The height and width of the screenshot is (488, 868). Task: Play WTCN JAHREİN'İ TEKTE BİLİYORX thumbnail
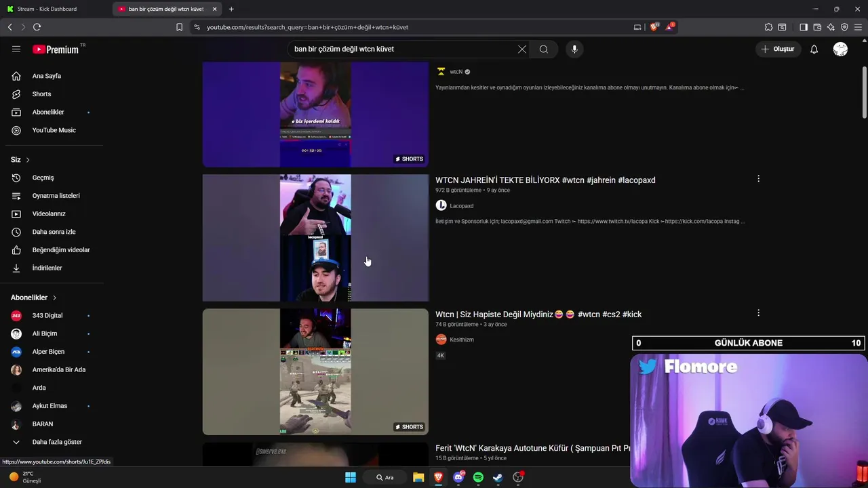point(315,238)
